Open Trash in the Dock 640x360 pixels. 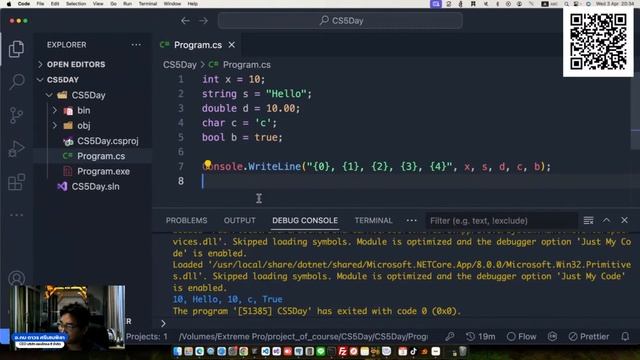click(x=462, y=351)
